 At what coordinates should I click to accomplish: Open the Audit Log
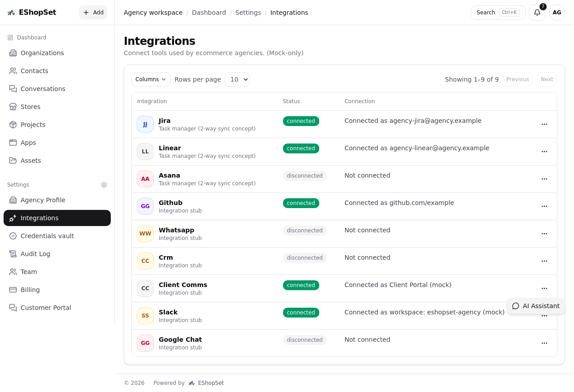click(36, 254)
